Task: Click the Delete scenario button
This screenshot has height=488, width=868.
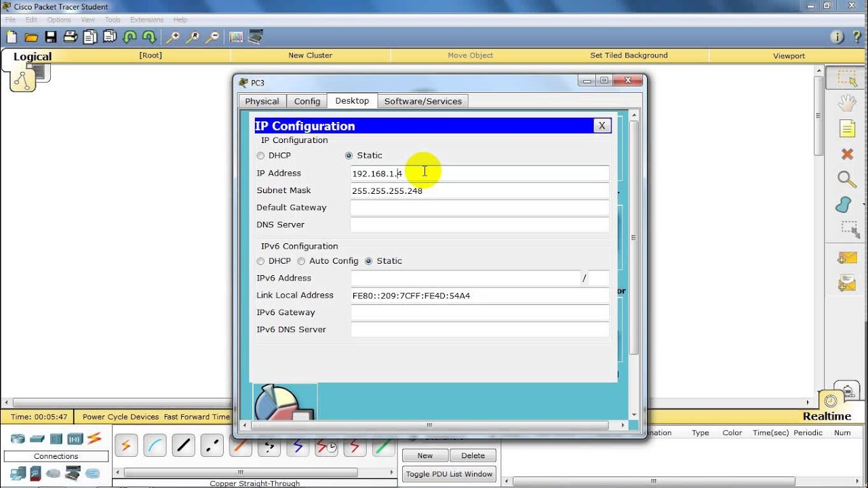Action: click(x=473, y=455)
